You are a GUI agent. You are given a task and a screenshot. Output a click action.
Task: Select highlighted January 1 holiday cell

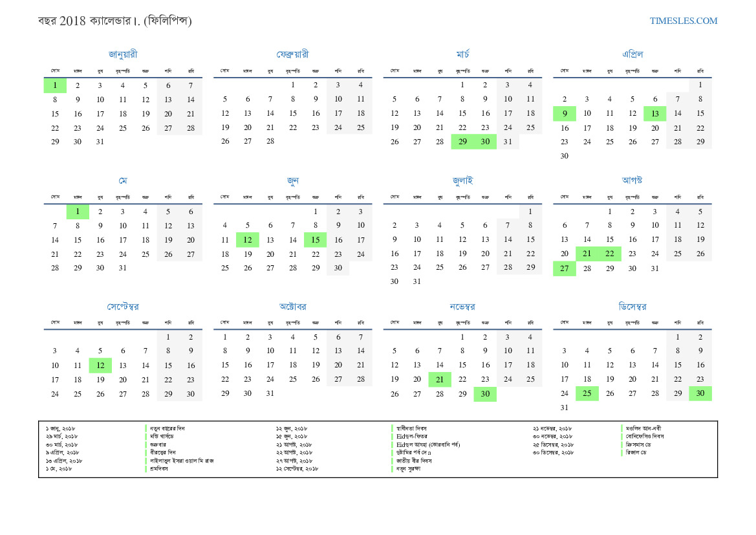(55, 85)
